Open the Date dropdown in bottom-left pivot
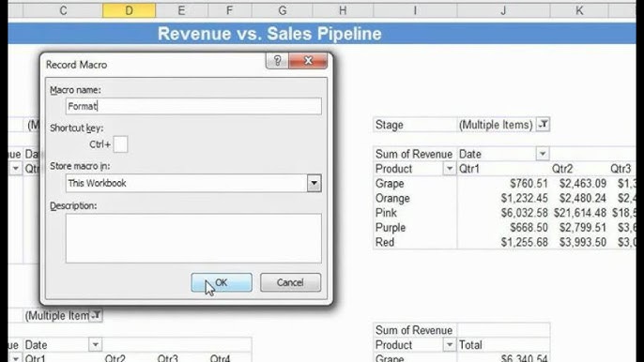Image resolution: width=644 pixels, height=362 pixels. [x=96, y=345]
